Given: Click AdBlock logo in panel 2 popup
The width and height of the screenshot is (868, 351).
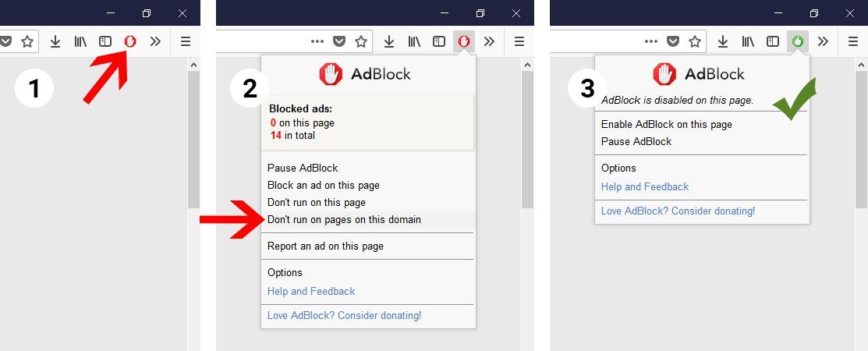Looking at the screenshot, I should 365,74.
